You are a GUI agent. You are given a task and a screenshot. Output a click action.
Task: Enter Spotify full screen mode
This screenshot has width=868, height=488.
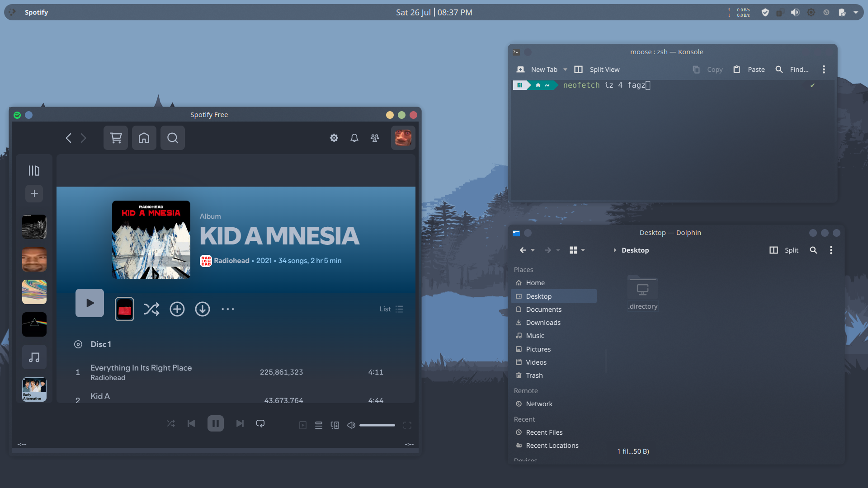pos(407,425)
